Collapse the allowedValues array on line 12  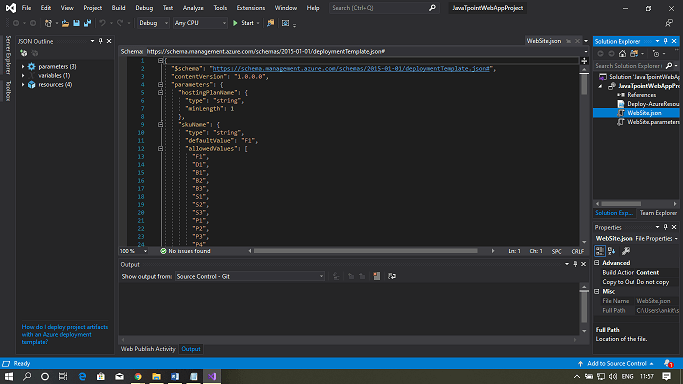(160, 148)
